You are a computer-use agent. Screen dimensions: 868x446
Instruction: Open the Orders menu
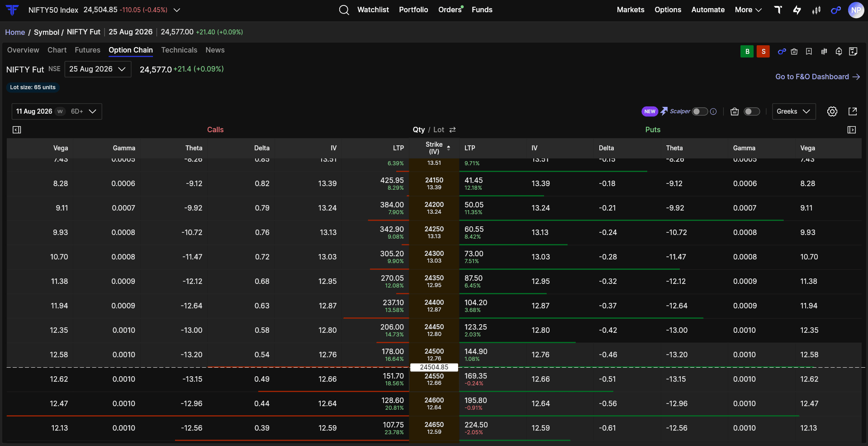coord(450,10)
